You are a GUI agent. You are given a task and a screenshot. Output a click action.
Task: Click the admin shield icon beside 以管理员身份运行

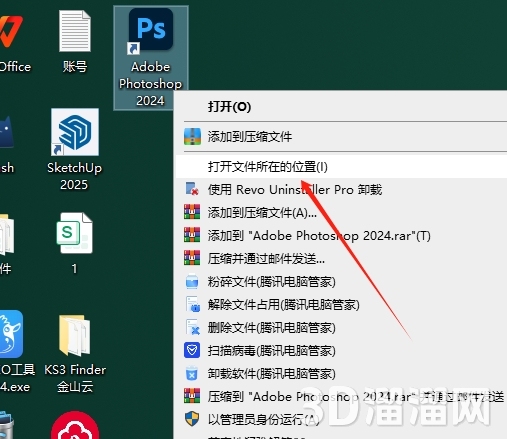tap(192, 419)
